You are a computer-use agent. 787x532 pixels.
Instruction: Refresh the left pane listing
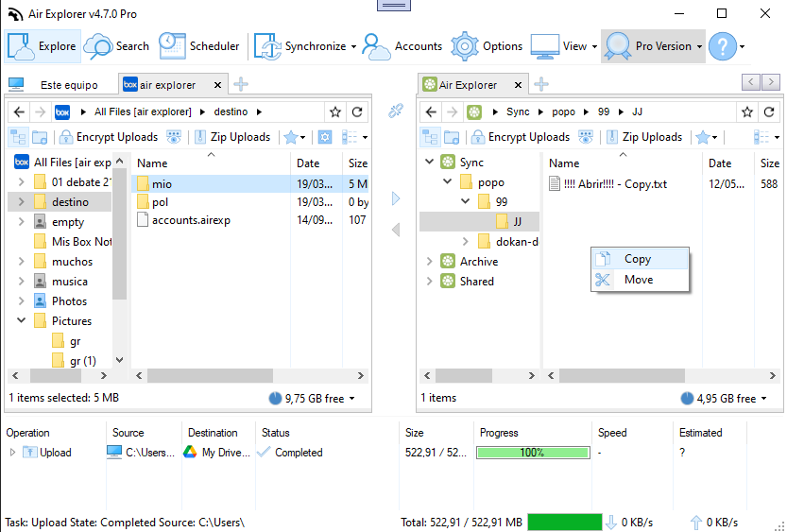tap(357, 112)
